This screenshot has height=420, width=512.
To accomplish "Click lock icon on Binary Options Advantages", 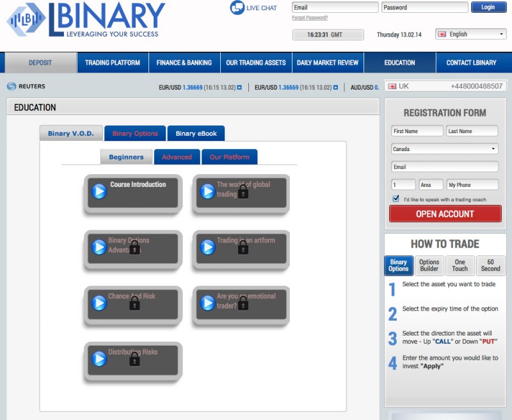I will tap(134, 248).
